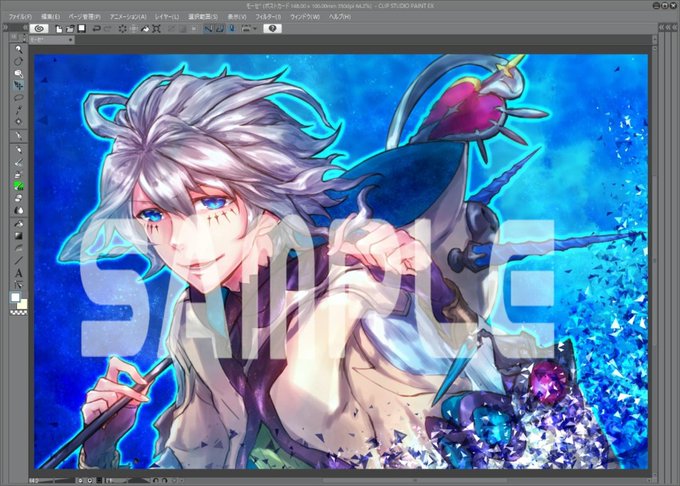Undo the last action
The width and height of the screenshot is (680, 486).
point(96,29)
